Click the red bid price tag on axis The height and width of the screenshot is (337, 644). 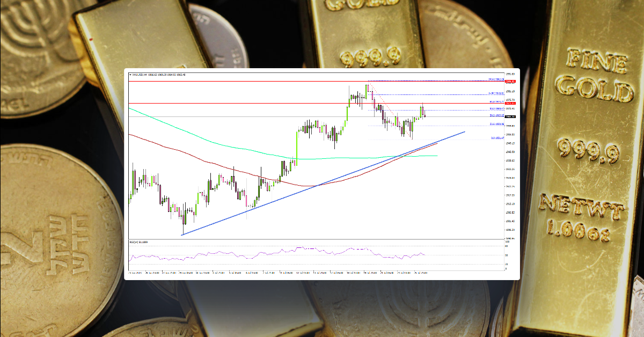(x=509, y=104)
